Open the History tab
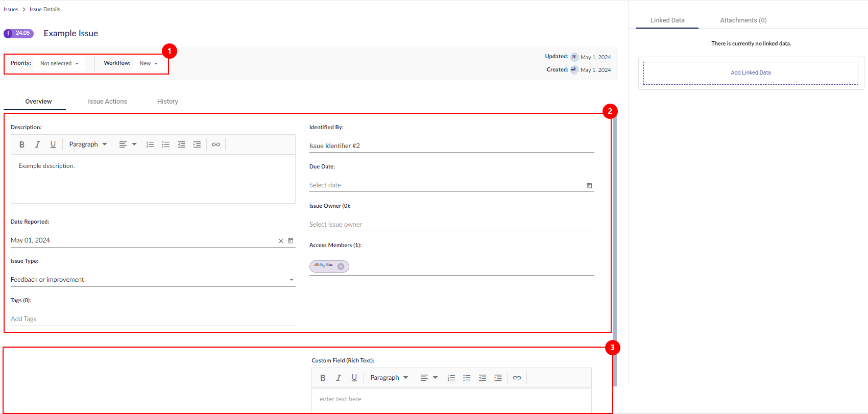The width and height of the screenshot is (868, 414). tap(167, 102)
